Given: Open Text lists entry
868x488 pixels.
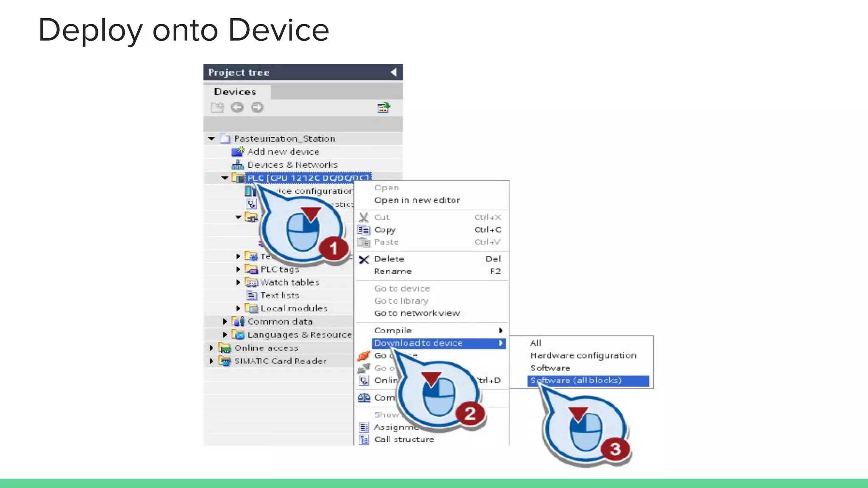Looking at the screenshot, I should [x=280, y=295].
